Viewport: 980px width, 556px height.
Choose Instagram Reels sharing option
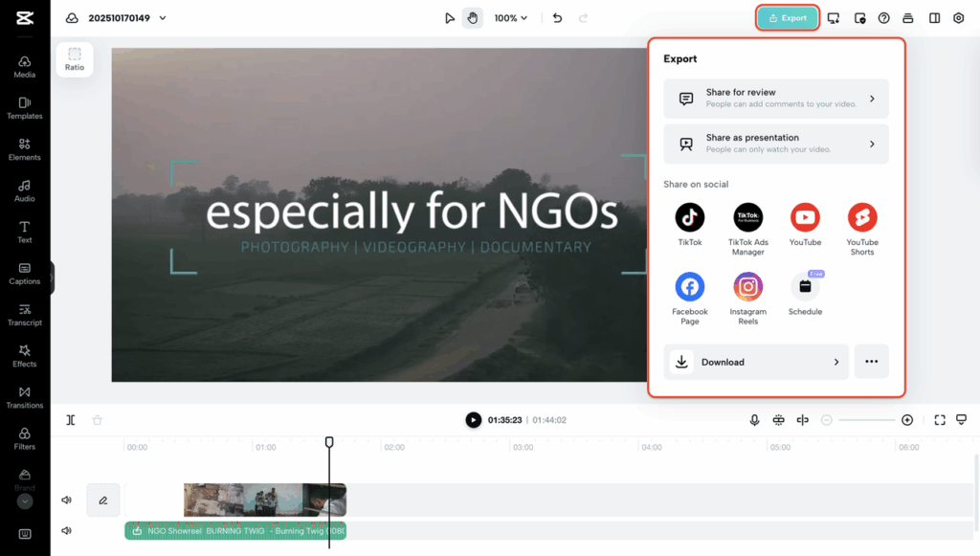click(747, 287)
